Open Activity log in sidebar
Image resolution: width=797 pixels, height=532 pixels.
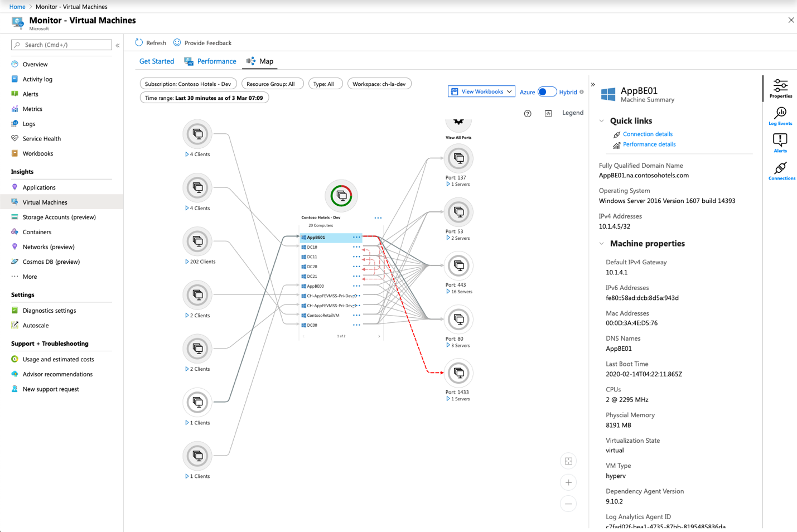(x=37, y=79)
